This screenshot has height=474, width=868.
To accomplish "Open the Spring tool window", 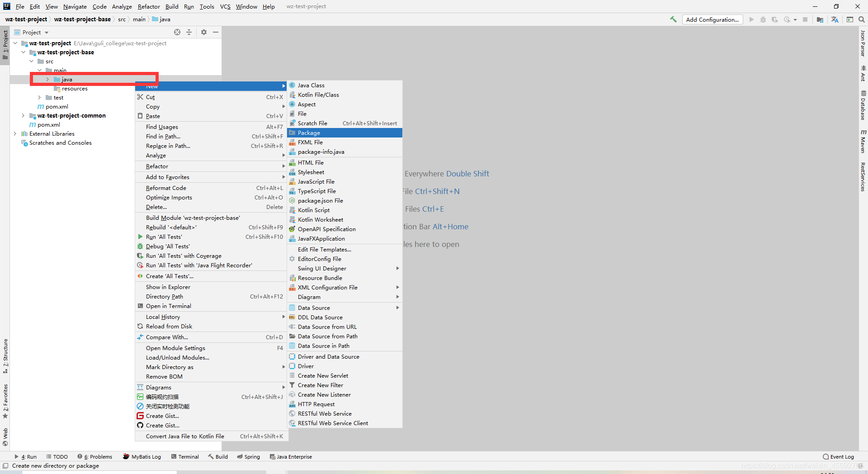I will [249, 457].
